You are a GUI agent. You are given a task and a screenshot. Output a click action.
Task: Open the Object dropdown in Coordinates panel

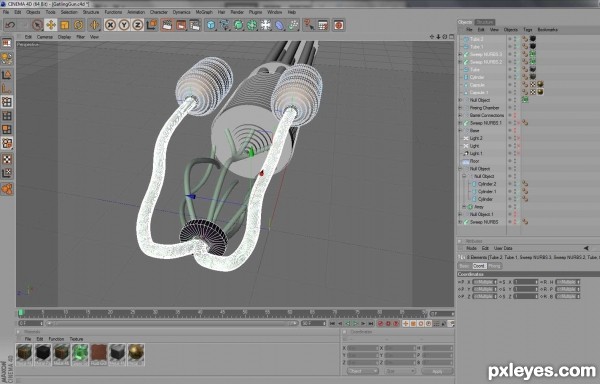[363, 371]
